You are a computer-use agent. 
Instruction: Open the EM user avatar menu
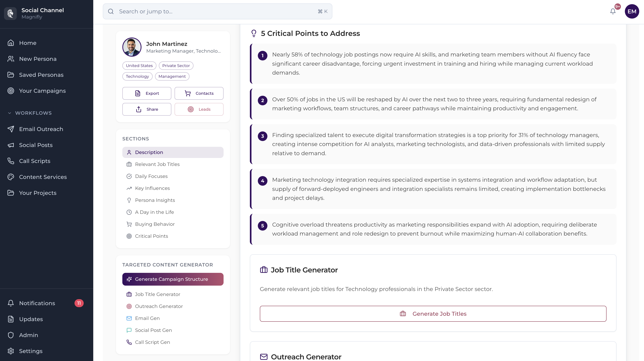(x=632, y=12)
